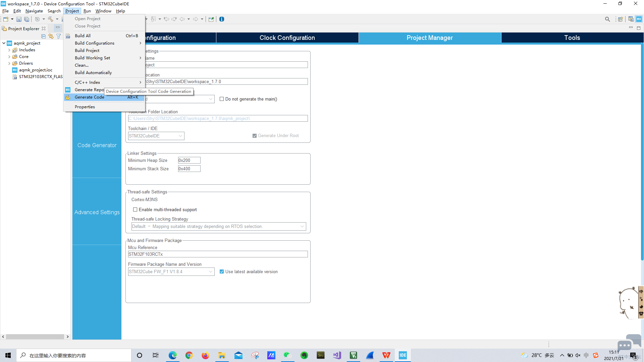Click the pin editor toolbar icon

pyautogui.click(x=211, y=19)
